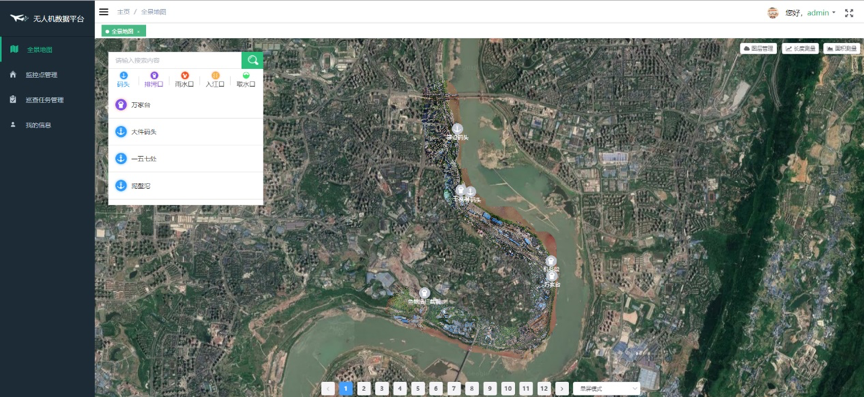The height and width of the screenshot is (397, 864).
Task: Select the orange-red 雨水口 category filter
Action: pos(185,79)
